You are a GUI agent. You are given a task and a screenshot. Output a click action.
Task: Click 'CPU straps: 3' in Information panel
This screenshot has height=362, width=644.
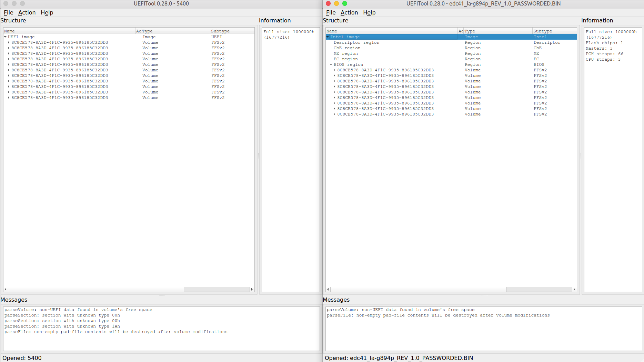click(x=603, y=59)
